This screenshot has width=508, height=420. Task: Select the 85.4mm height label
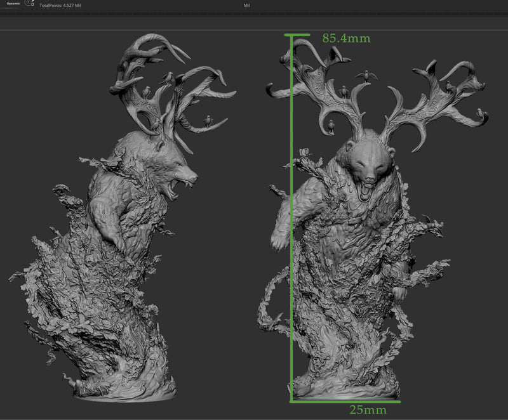pos(346,38)
